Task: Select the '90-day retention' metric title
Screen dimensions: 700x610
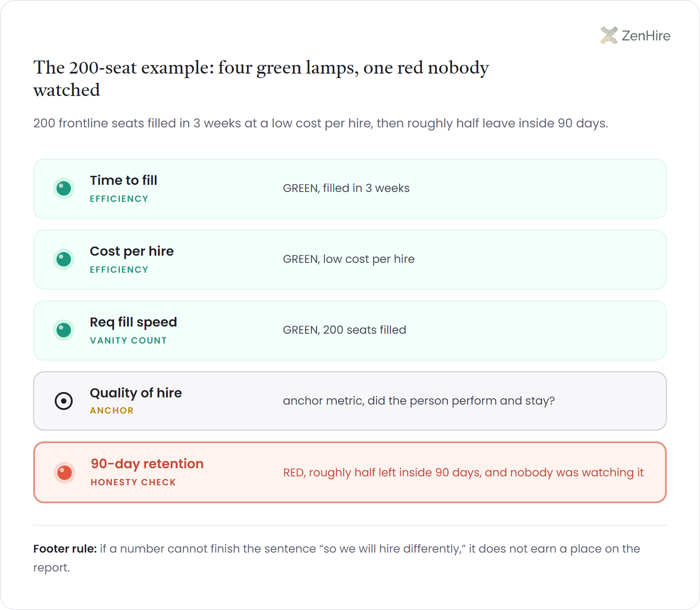Action: (147, 464)
